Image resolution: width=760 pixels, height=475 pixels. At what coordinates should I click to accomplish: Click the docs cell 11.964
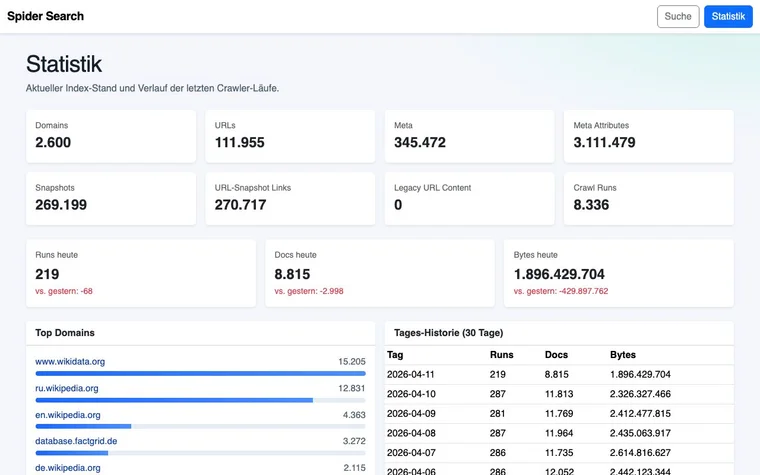click(559, 433)
